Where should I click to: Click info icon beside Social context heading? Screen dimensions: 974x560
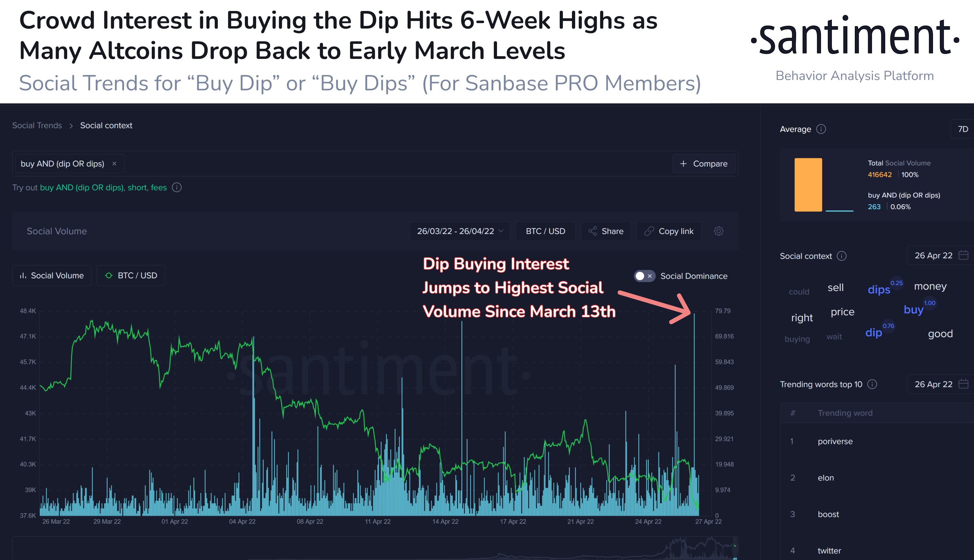842,256
